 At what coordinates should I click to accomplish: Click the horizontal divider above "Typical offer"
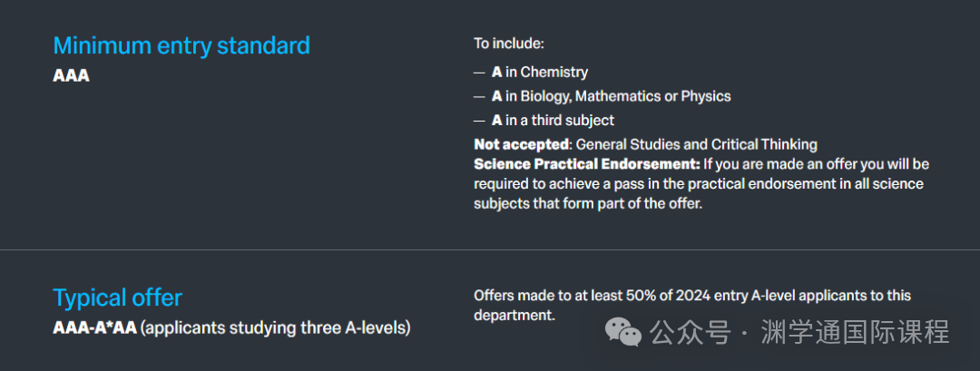coord(490,249)
